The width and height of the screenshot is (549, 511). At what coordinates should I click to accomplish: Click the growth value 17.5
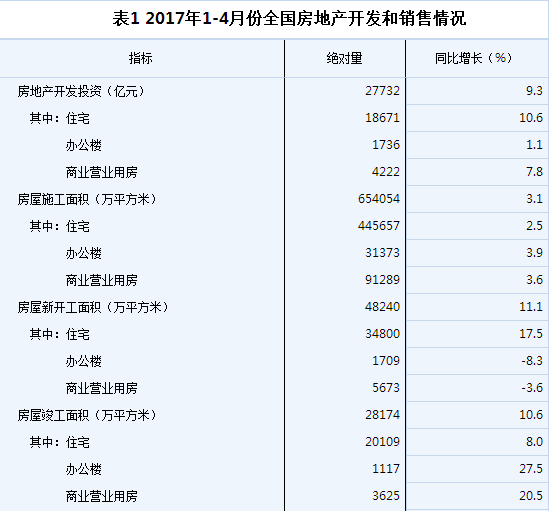[x=531, y=334]
